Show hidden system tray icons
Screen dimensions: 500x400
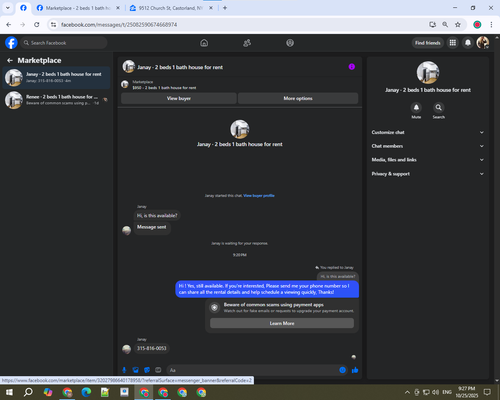407,392
